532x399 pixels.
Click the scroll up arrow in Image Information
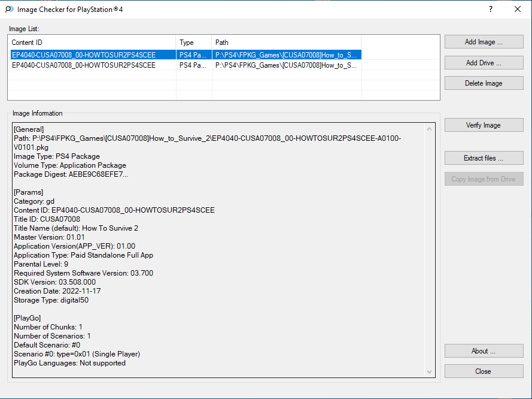click(x=429, y=129)
